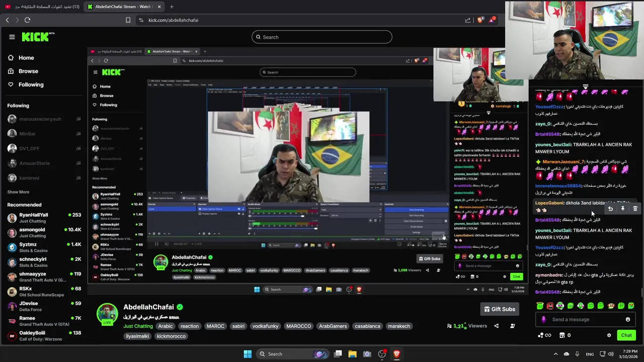Switch to the YouTube browser tab
644x362 pixels.
coord(41,7)
